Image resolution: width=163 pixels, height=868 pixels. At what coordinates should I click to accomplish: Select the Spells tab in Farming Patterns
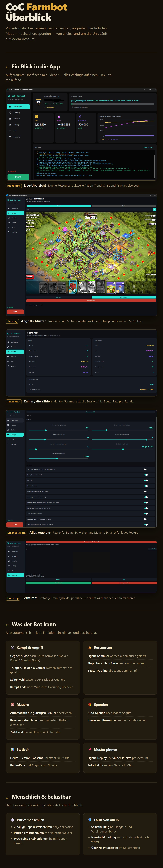tap(124, 206)
